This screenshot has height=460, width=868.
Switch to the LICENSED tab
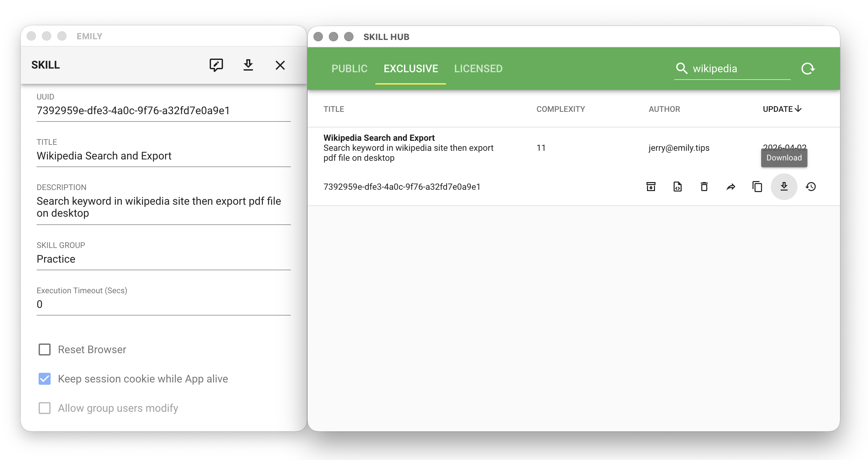pos(478,69)
